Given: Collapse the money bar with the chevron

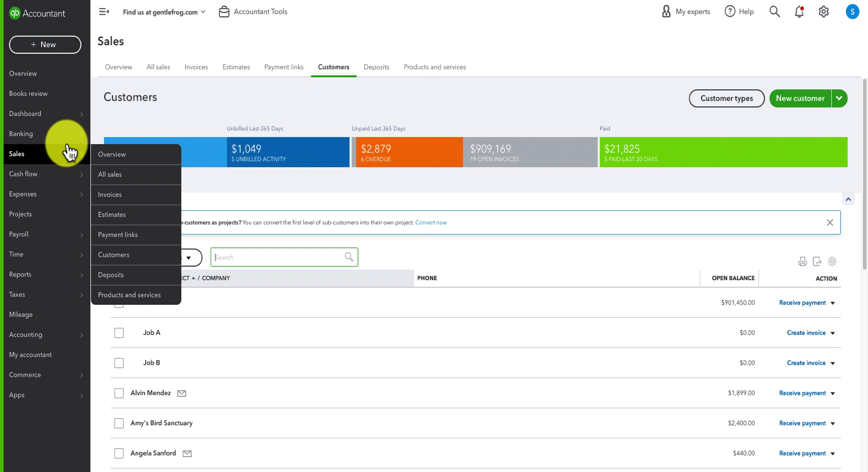Looking at the screenshot, I should coord(848,199).
